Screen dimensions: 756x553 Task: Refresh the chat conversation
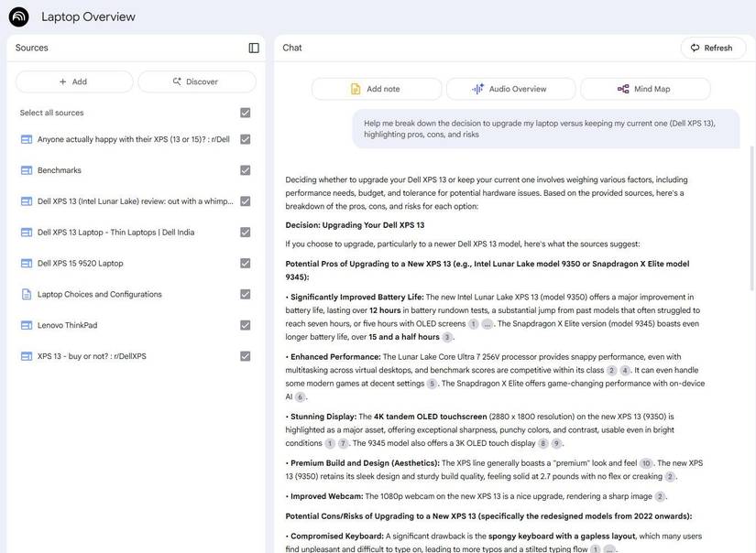pos(712,48)
